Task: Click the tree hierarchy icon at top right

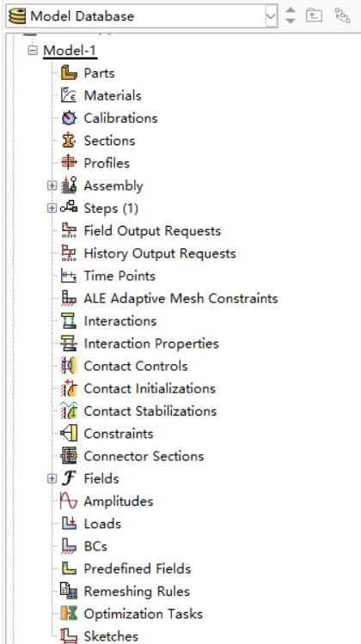Action: click(x=342, y=16)
